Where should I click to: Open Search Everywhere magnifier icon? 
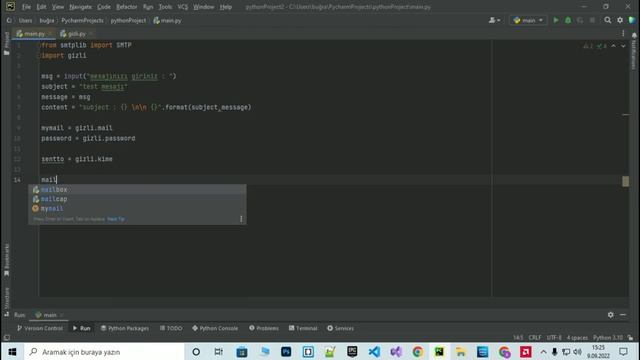[x=608, y=20]
